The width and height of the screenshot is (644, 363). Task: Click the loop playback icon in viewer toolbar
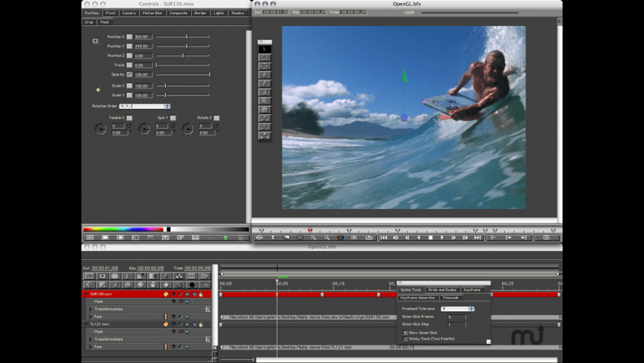369,238
